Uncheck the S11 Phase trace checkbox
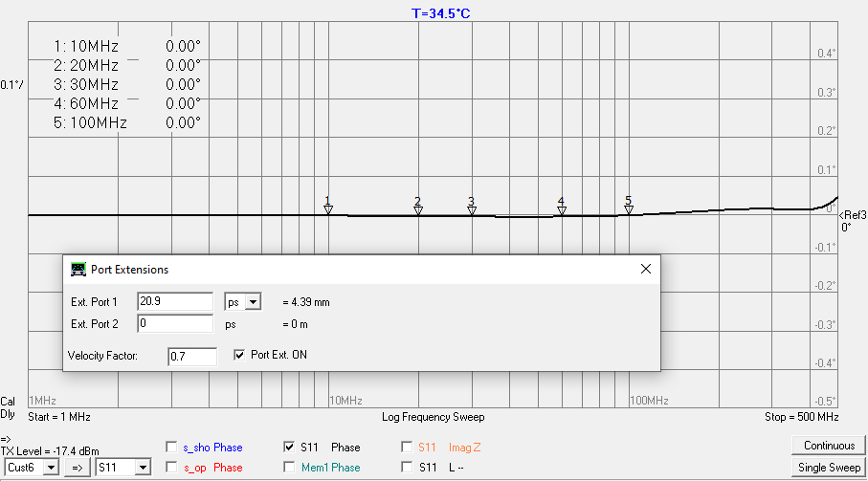 (x=289, y=447)
